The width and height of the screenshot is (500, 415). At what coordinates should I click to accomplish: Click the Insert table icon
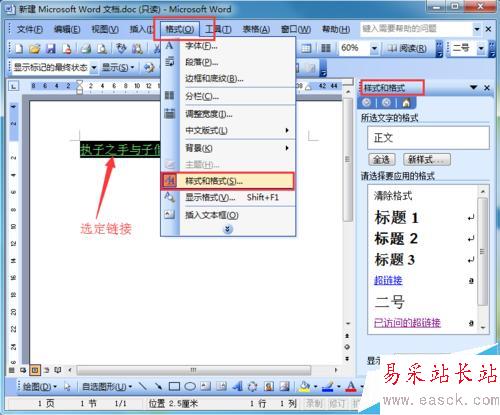click(306, 49)
